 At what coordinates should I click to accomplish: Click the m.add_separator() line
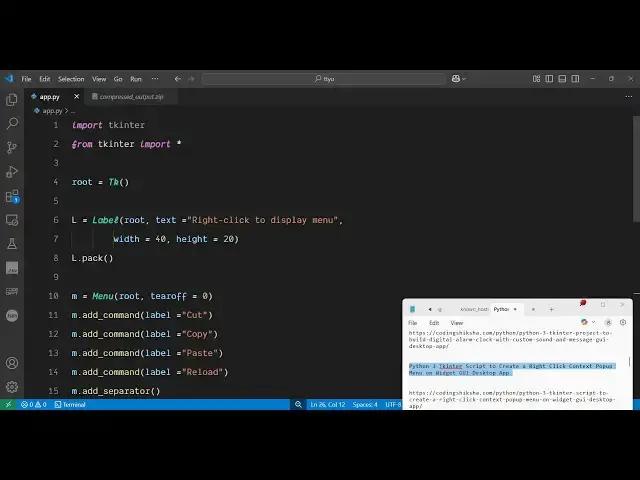click(x=116, y=391)
